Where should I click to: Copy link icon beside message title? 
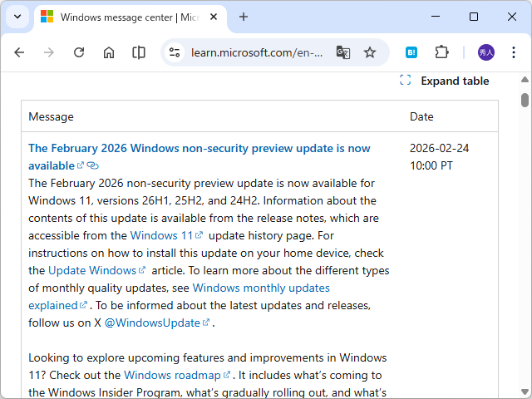tap(93, 165)
